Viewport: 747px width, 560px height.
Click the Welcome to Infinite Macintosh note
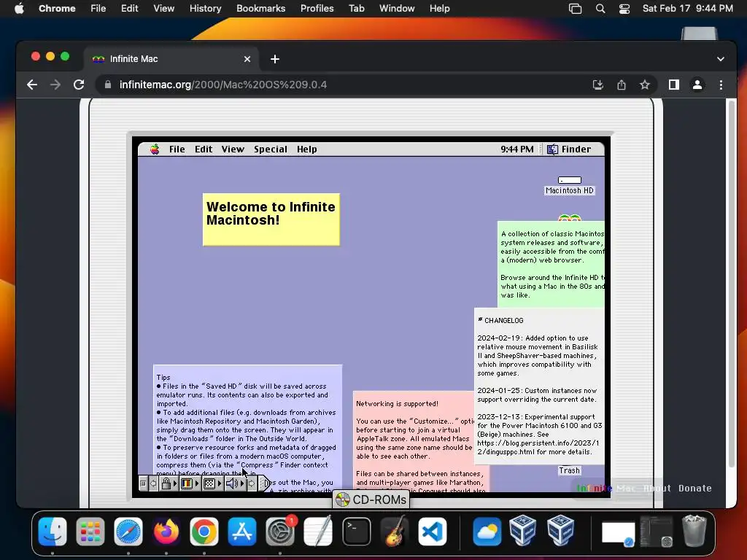[271, 219]
